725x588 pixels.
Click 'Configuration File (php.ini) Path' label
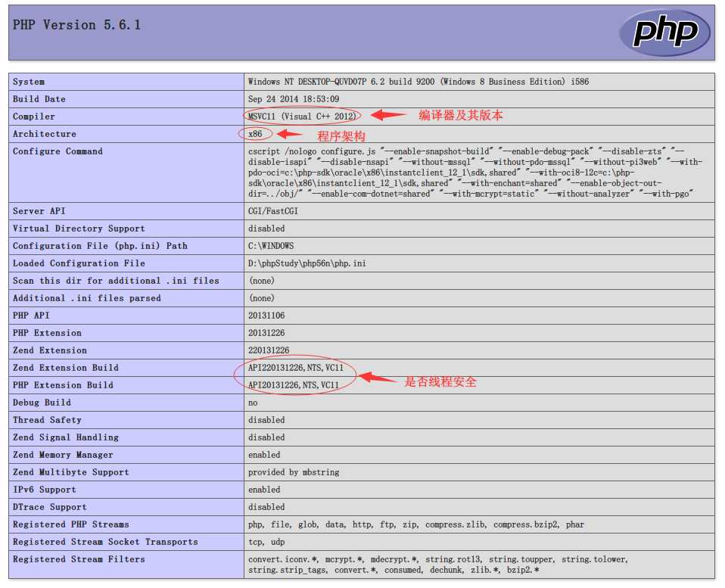tap(100, 246)
